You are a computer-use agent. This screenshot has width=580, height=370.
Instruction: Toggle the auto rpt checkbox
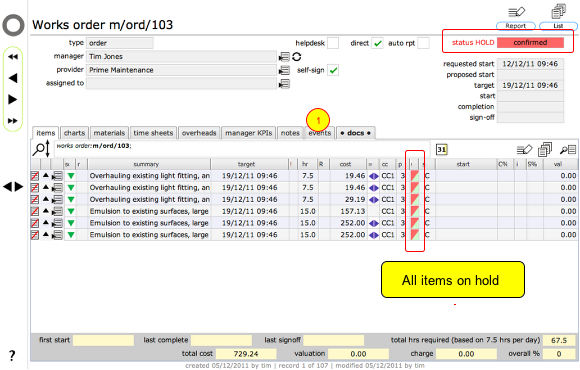click(x=423, y=43)
